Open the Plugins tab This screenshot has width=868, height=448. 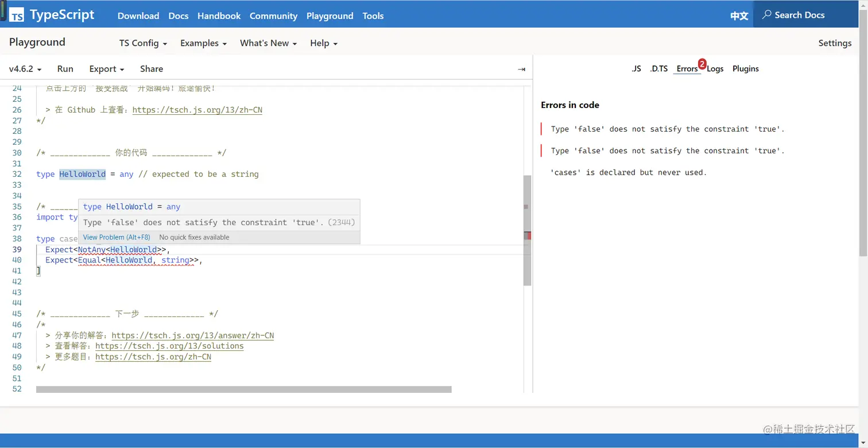point(746,69)
